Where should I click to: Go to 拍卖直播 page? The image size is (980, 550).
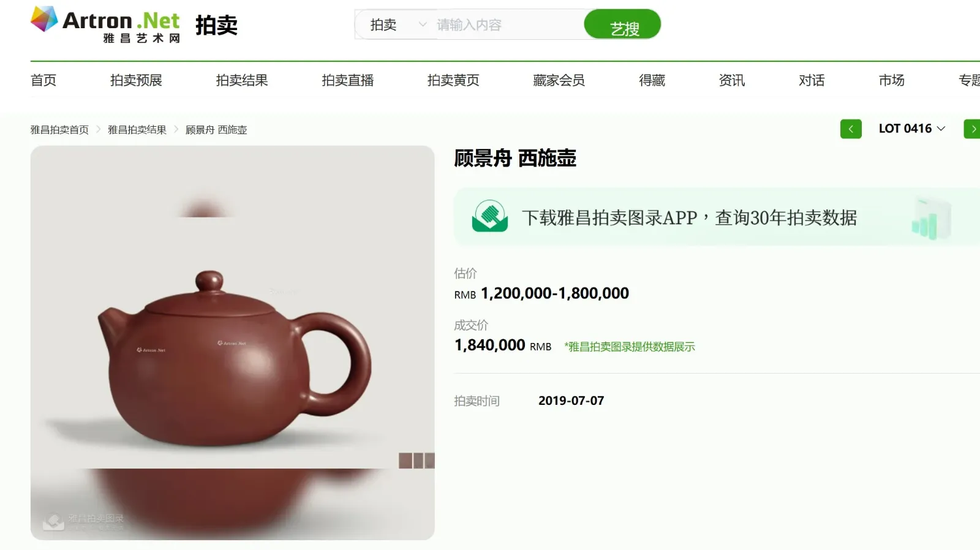(348, 80)
